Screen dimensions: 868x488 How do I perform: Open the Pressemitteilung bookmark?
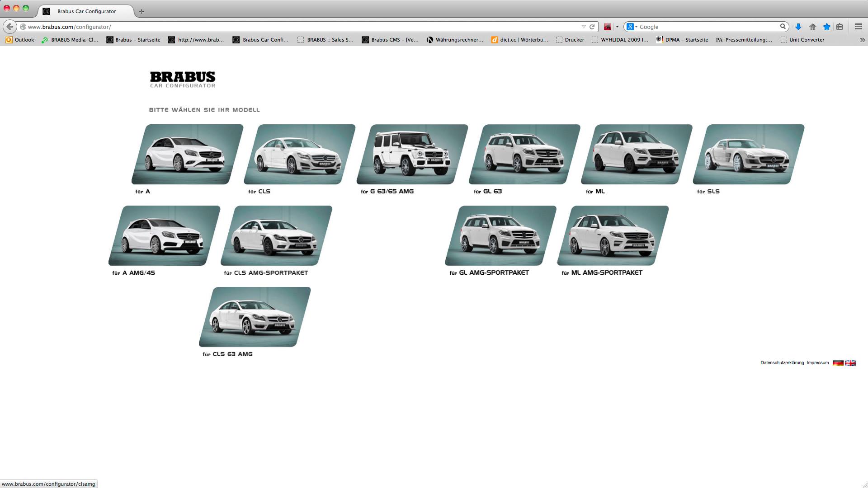click(744, 40)
